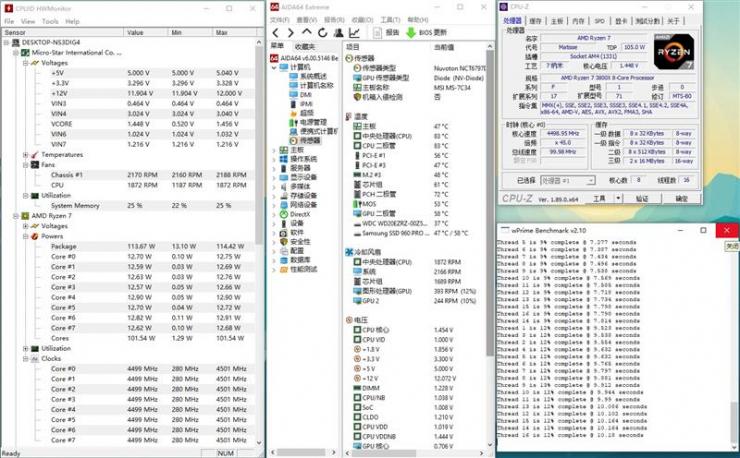The width and height of the screenshot is (740, 458).
Task: Switch to the 内存 tab in CPU-Z
Action: [578, 21]
